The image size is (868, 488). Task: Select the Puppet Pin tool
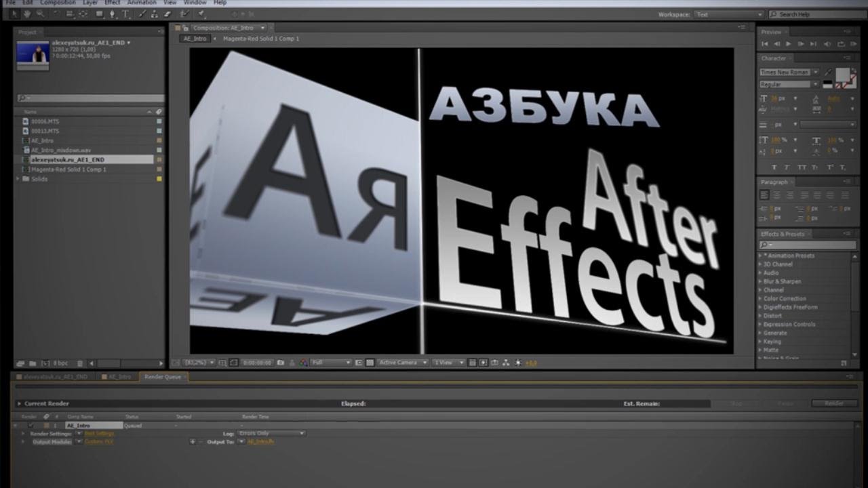(x=201, y=14)
